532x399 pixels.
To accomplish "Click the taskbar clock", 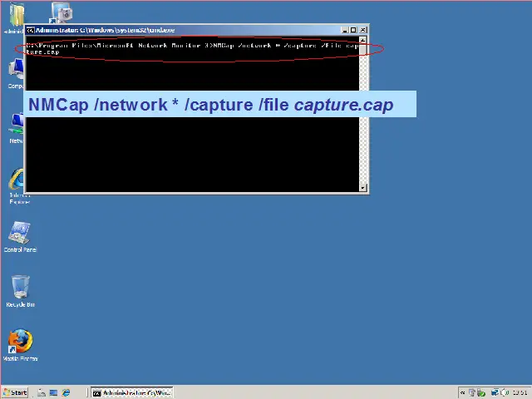I will (x=520, y=393).
